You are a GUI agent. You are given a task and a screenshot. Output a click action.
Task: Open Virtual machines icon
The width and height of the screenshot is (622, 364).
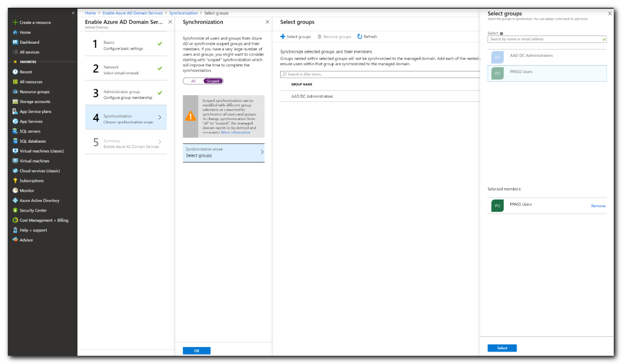15,161
